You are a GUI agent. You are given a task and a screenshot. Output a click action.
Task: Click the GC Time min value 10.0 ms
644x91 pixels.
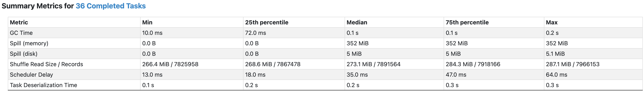[152, 33]
